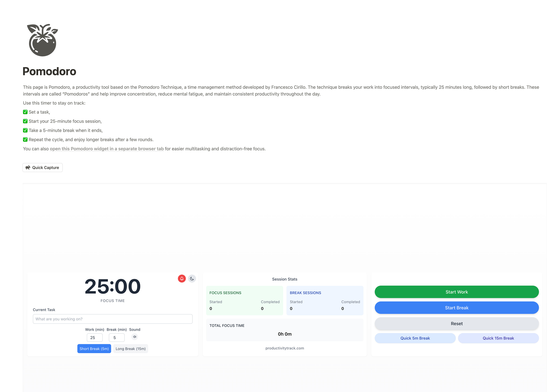Click the Current Task label
The width and height of the screenshot is (560, 392).
pos(44,310)
